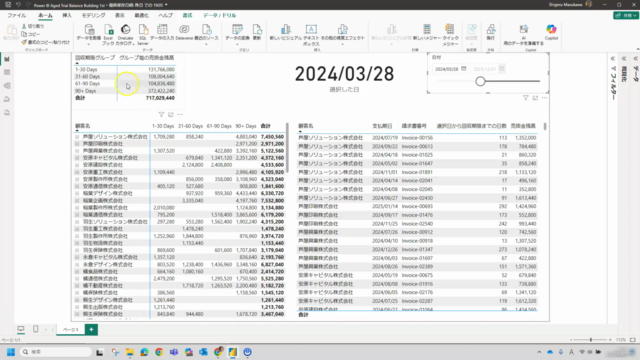The width and height of the screenshot is (640, 360).
Task: Open DAX query view in left sidebar
Action: pyautogui.click(x=7, y=99)
